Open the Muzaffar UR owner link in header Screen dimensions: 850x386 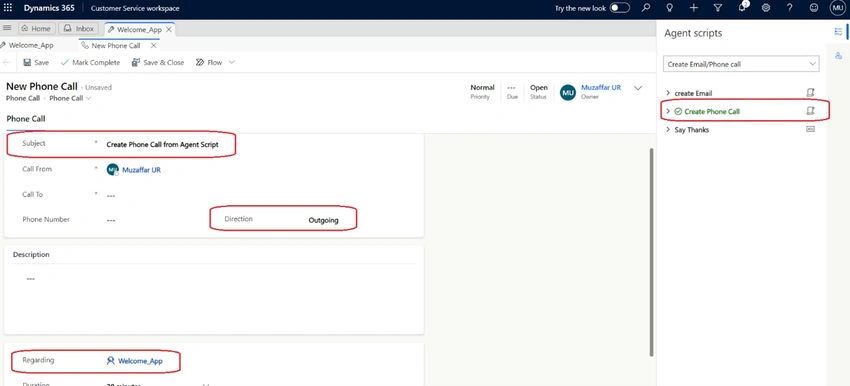601,87
